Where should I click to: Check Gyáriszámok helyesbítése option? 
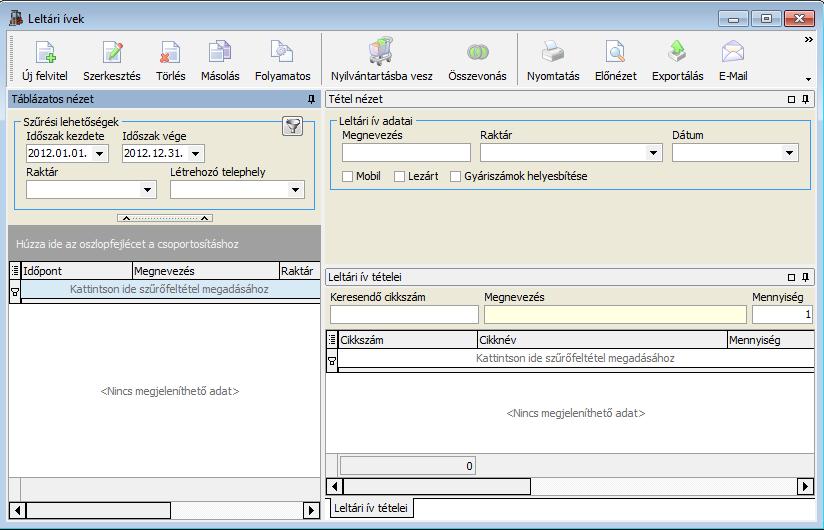(x=455, y=176)
